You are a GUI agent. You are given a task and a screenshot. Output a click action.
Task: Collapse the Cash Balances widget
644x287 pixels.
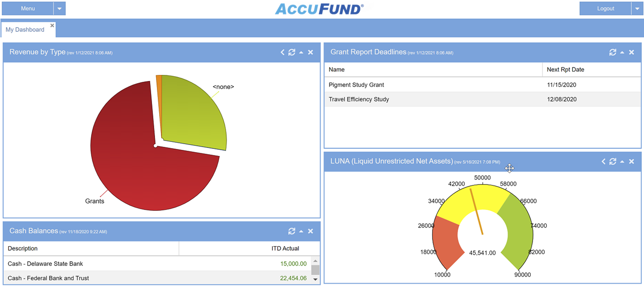tap(301, 231)
